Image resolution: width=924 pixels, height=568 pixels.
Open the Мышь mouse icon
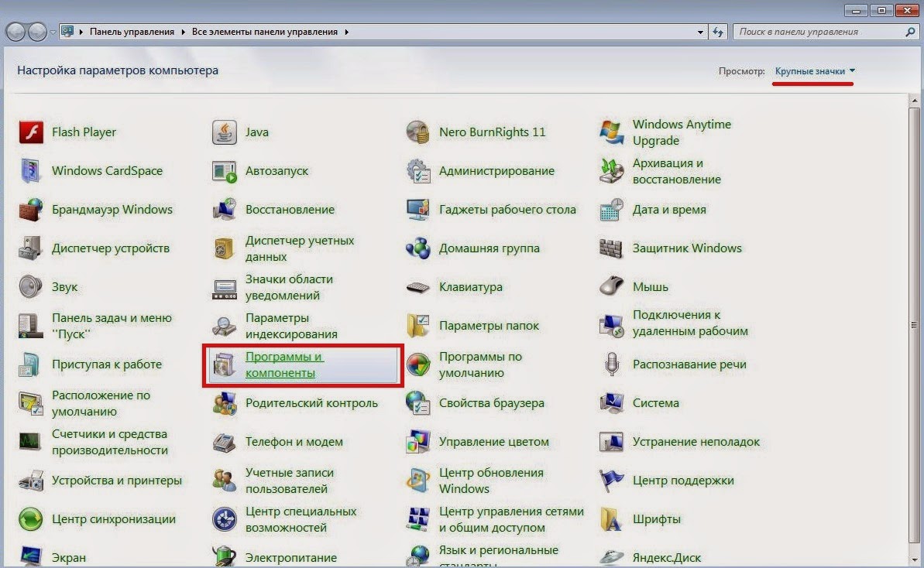tap(611, 286)
